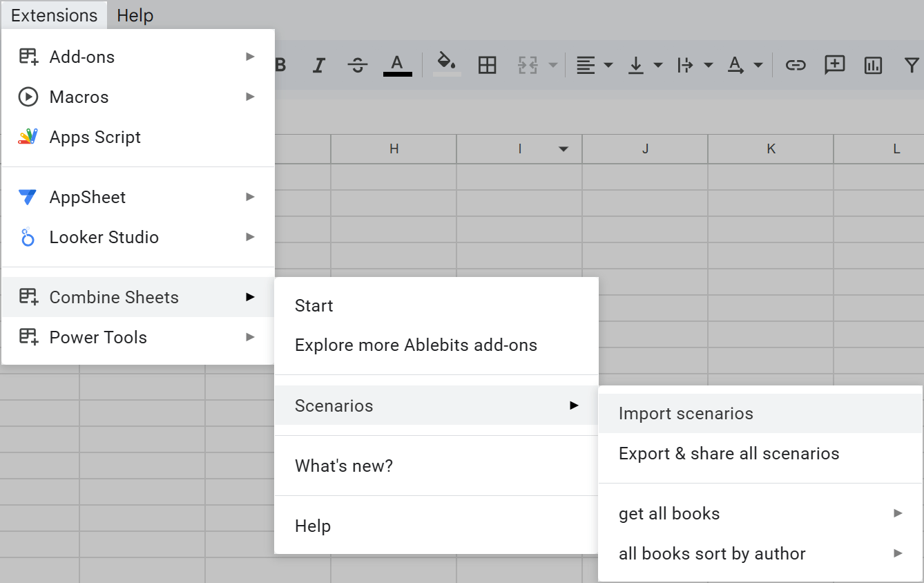Viewport: 924px width, 583px height.
Task: Insert a chart using toolbar icon
Action: coord(874,66)
